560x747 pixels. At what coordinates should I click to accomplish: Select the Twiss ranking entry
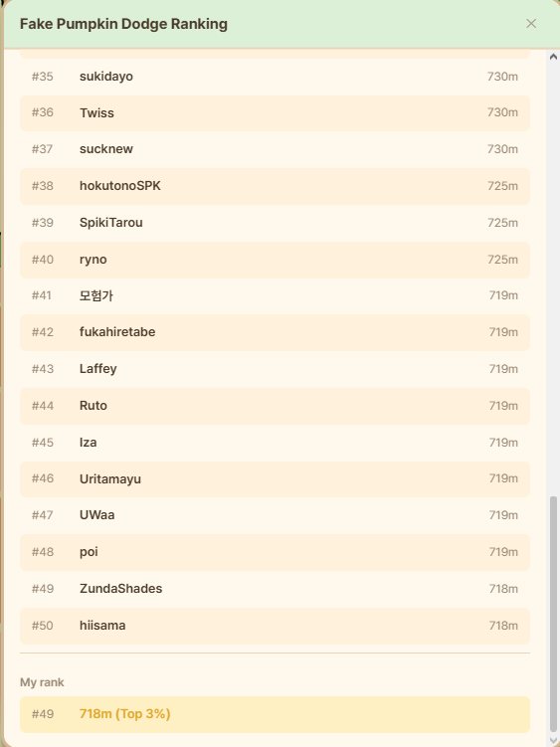tap(275, 113)
